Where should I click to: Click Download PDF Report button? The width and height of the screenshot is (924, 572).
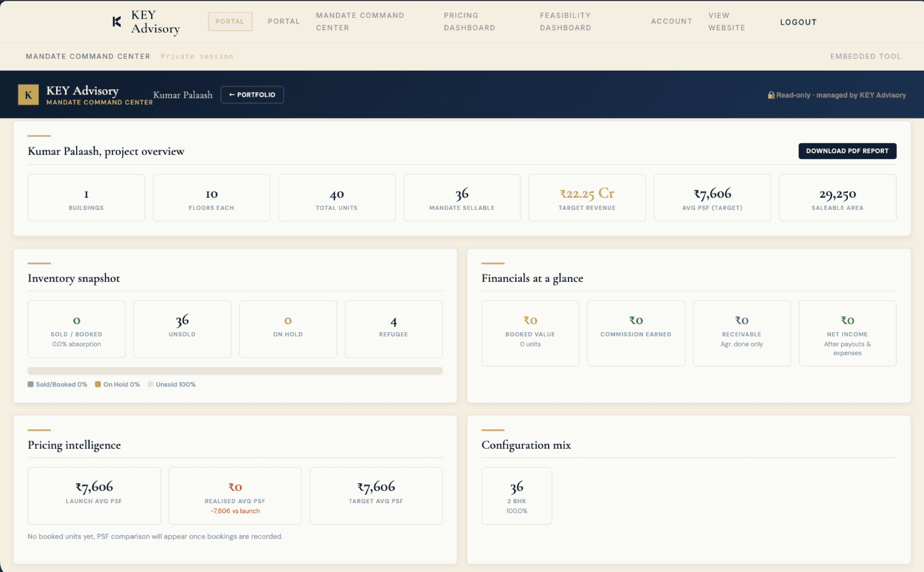point(847,151)
